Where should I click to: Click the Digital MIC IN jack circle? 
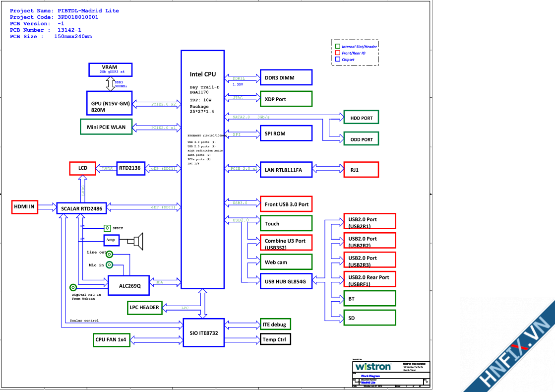73,287
